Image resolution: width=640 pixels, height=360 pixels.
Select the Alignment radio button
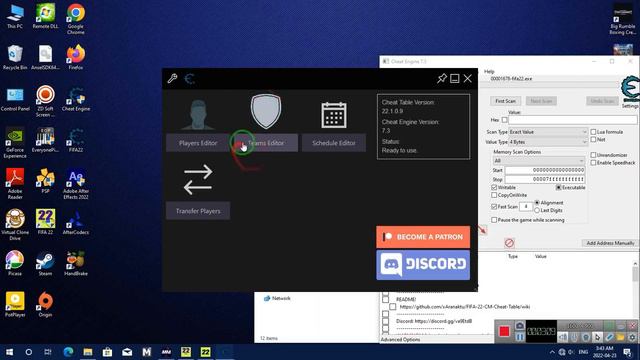pyautogui.click(x=537, y=202)
